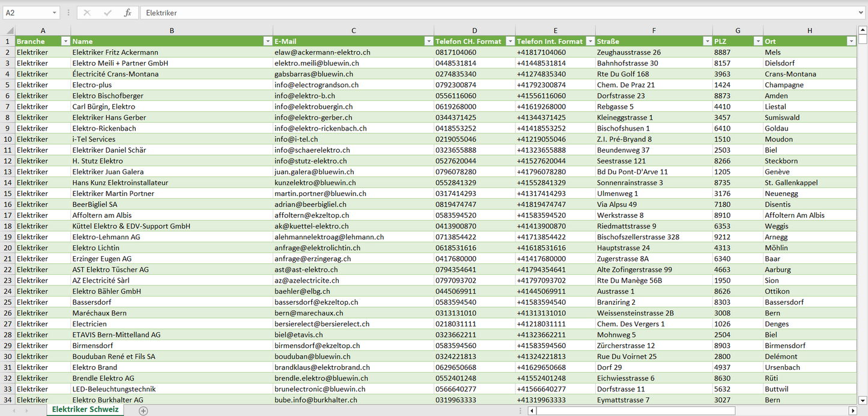Click the Select All corner triangle
This screenshot has width=868, height=416.
pyautogui.click(x=8, y=31)
